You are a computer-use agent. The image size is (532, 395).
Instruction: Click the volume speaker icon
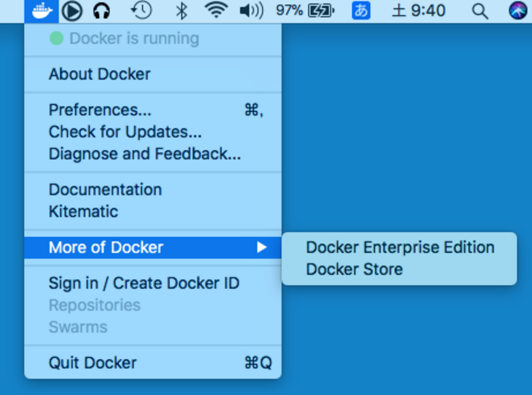251,11
